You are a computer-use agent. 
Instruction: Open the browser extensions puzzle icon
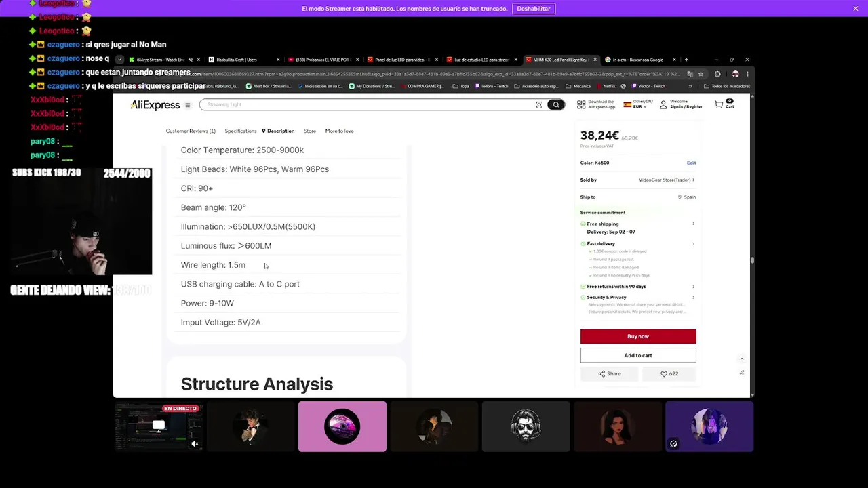717,74
